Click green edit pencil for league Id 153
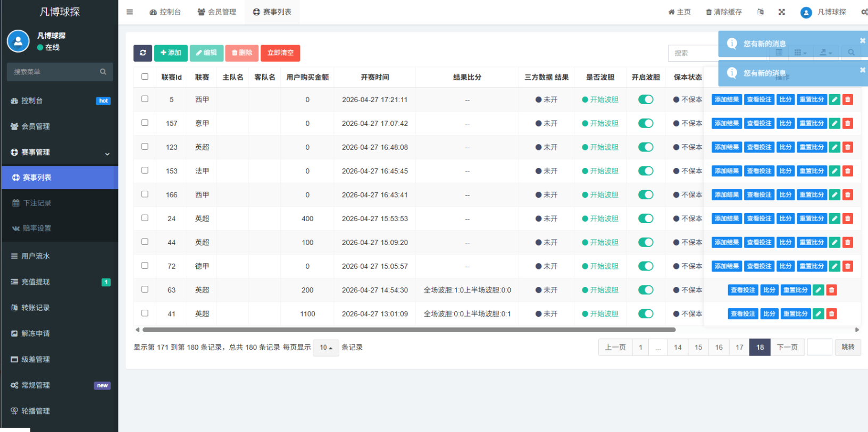 [834, 171]
